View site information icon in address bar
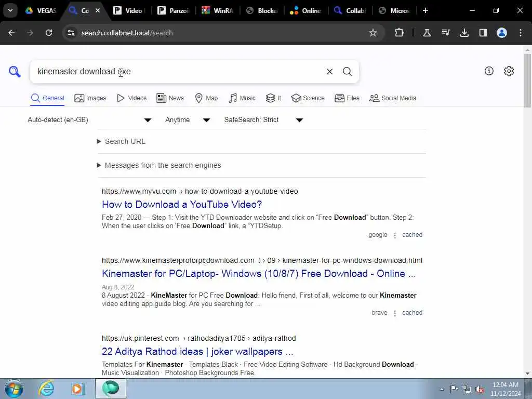The image size is (532, 399). [71, 33]
